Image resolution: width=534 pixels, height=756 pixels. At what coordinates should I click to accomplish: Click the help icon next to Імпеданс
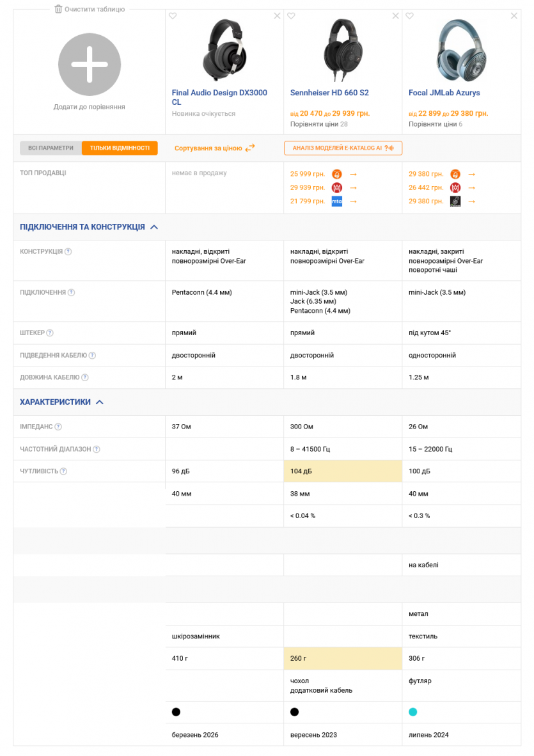[x=58, y=427]
